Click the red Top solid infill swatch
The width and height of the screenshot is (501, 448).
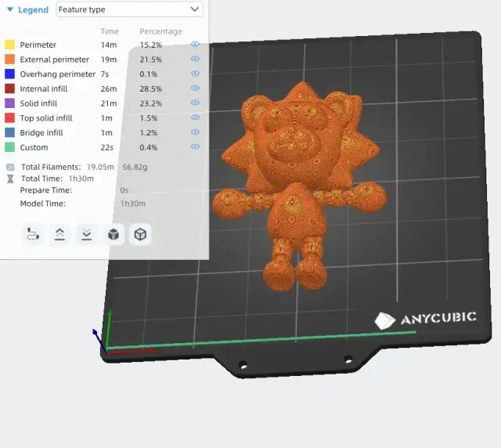9,118
